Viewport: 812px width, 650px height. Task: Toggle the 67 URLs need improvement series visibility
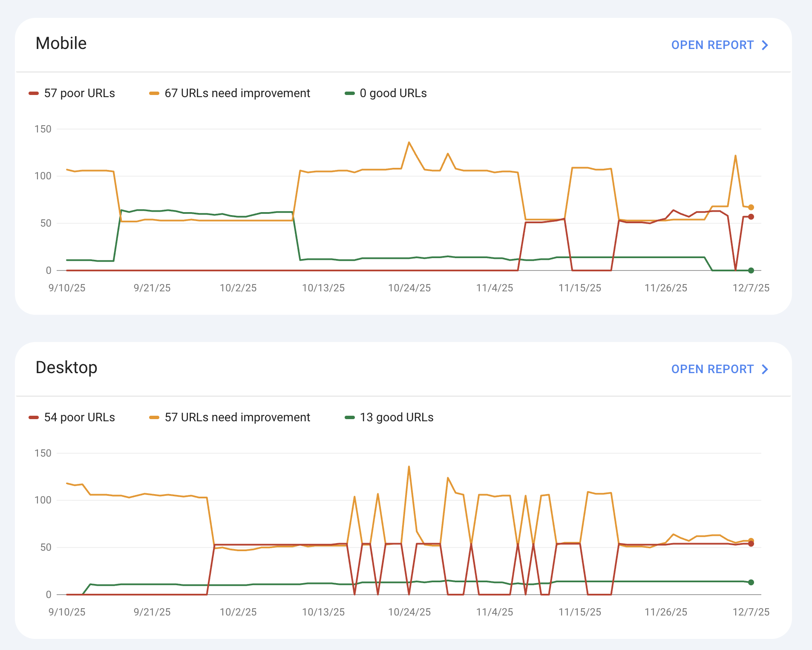point(237,93)
